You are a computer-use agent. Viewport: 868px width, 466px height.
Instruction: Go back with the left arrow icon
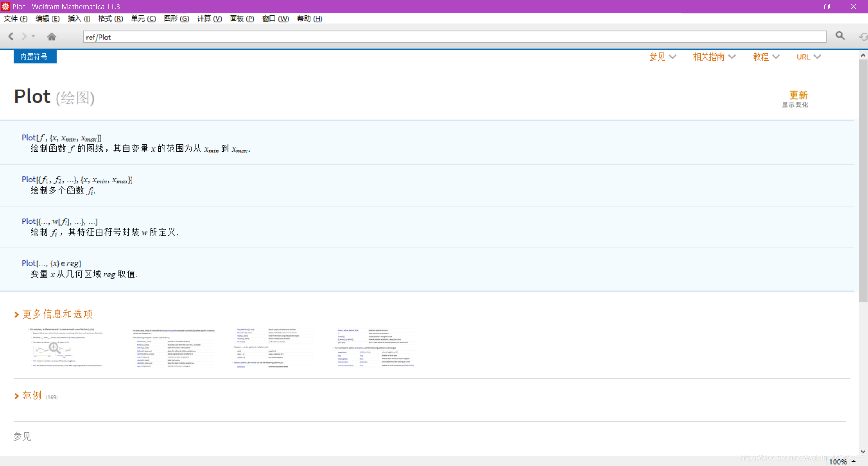coord(11,37)
